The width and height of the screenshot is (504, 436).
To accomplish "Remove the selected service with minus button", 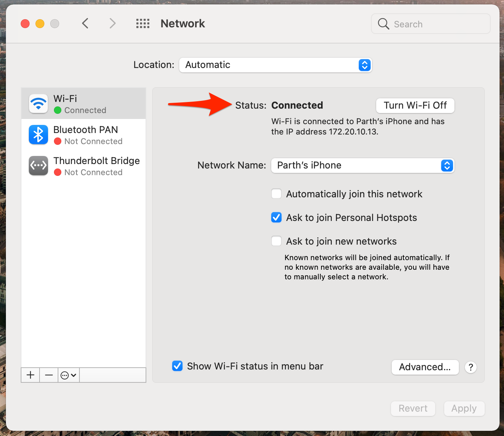I will coord(49,375).
